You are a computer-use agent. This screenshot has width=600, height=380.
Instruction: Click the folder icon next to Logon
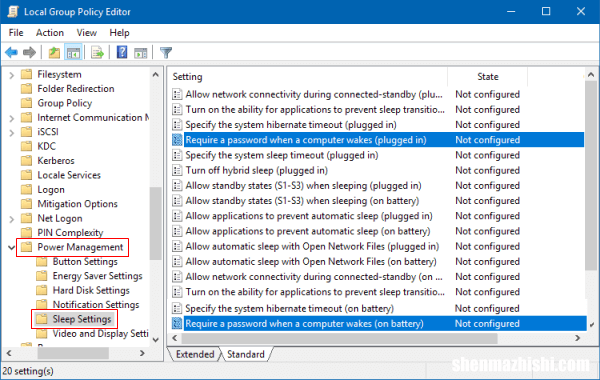[26, 189]
